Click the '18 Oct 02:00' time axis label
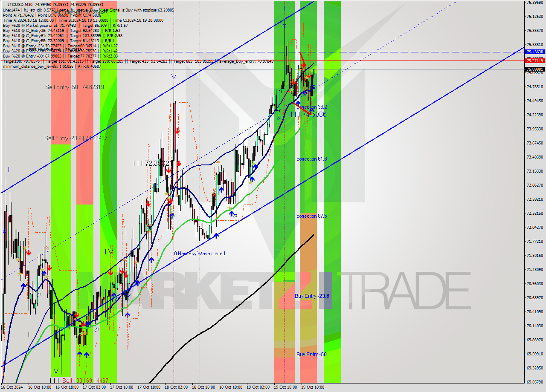 [x=176, y=387]
